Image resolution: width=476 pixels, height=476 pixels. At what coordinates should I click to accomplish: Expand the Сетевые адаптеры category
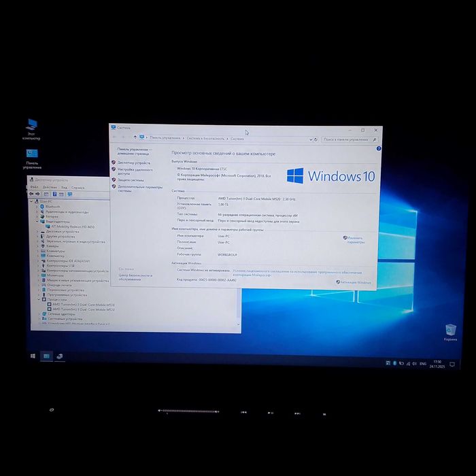(x=39, y=314)
